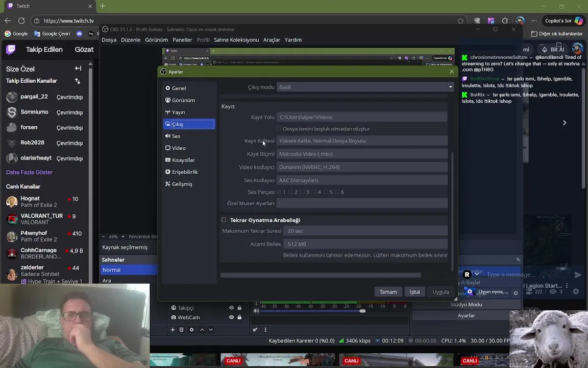This screenshot has width=588, height=368.
Task: Open source properties gear icon
Action: 191,330
